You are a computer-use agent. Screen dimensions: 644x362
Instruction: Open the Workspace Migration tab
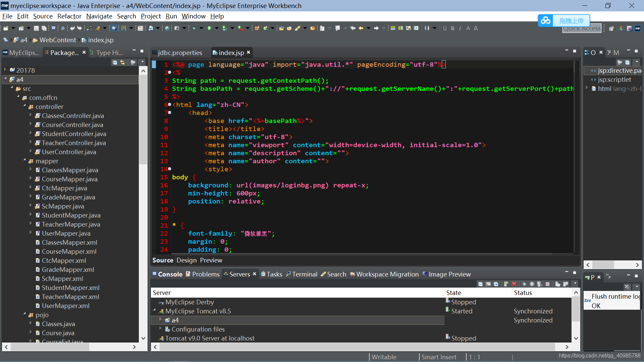[384, 274]
